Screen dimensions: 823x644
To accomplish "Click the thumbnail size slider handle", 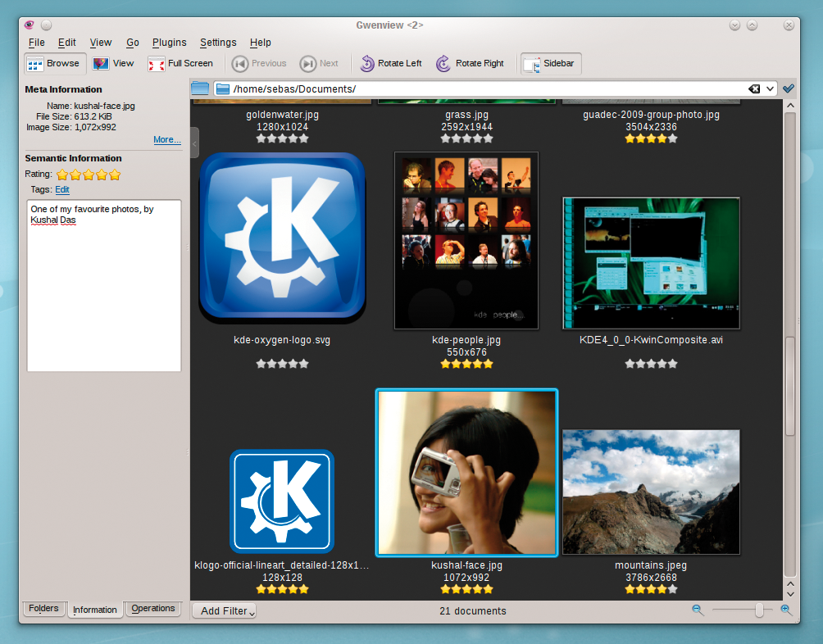I will pyautogui.click(x=759, y=610).
